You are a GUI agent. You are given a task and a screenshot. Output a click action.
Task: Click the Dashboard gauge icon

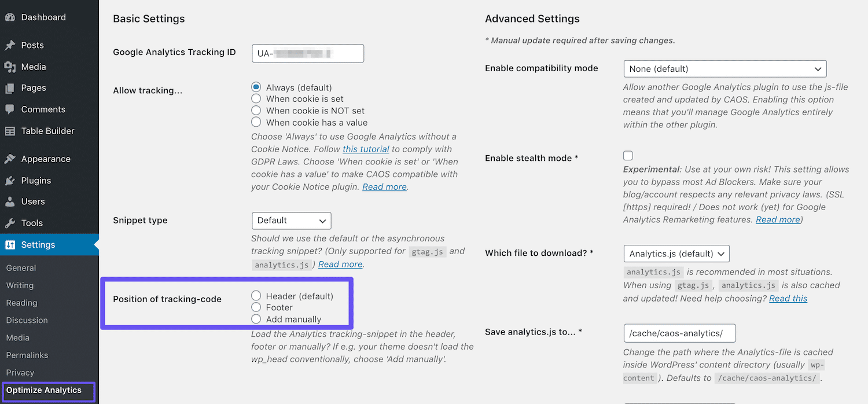pos(10,17)
